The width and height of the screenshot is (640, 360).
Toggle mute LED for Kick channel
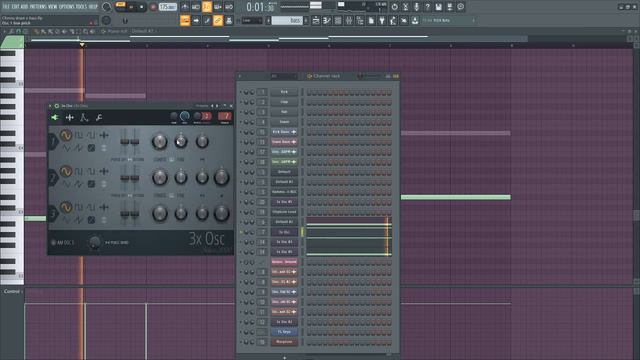click(241, 92)
